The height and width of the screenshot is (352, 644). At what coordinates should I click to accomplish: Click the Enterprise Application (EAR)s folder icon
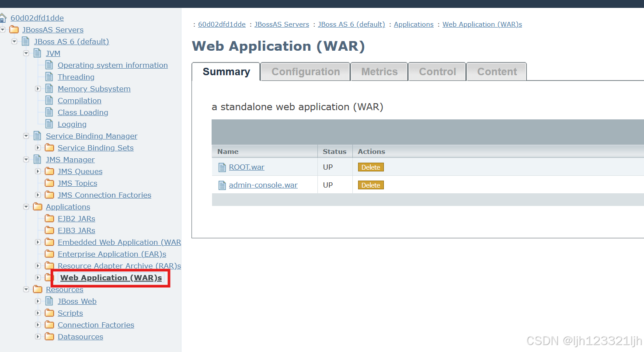(x=49, y=254)
